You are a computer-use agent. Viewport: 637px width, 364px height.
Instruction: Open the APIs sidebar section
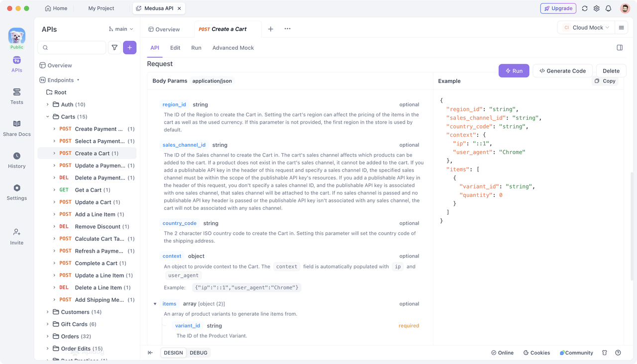(16, 65)
